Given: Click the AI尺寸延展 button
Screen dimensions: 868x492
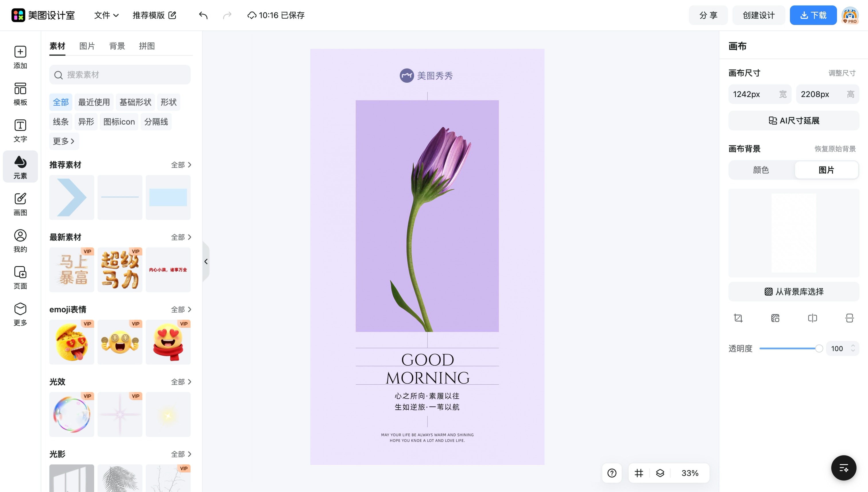Looking at the screenshot, I should (x=794, y=121).
